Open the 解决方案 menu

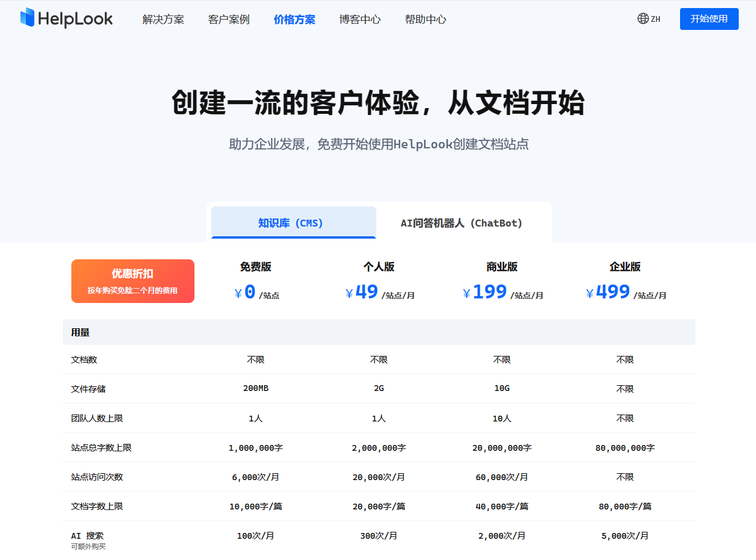[162, 19]
